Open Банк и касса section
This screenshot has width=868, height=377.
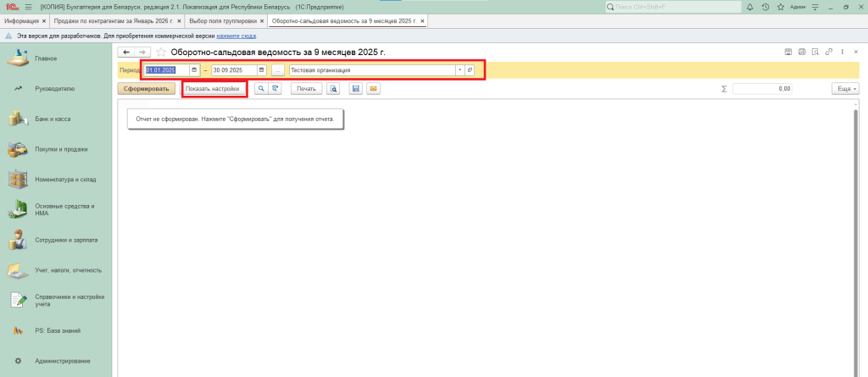point(53,119)
